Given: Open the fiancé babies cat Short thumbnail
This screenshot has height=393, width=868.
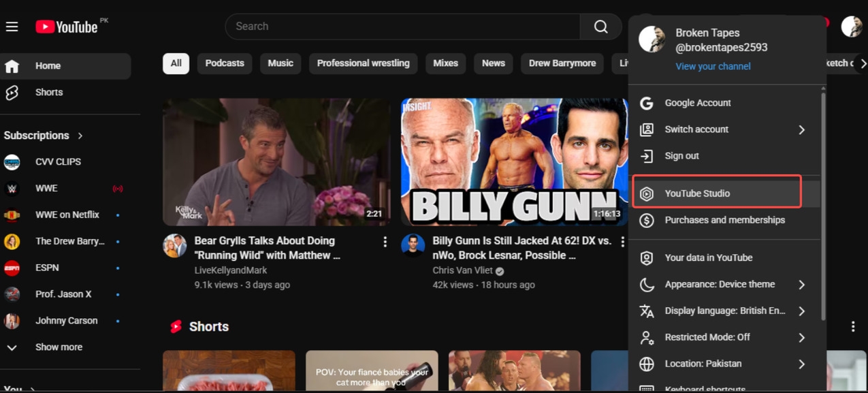Looking at the screenshot, I should [372, 371].
